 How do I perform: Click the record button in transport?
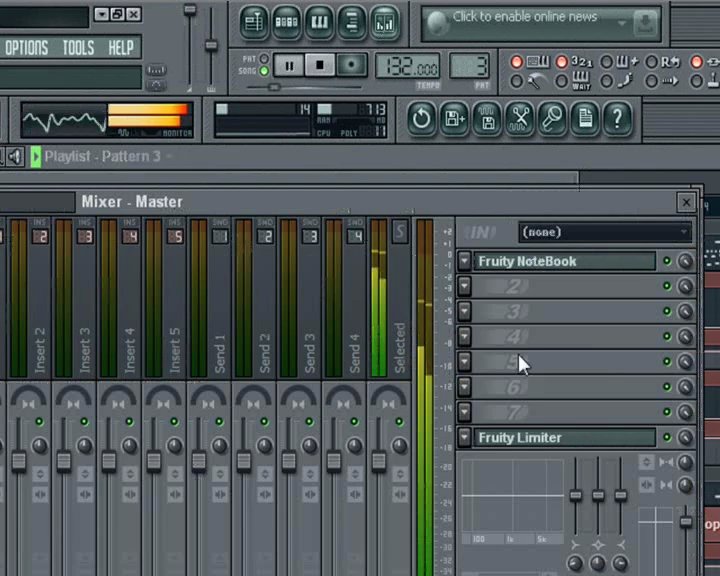pyautogui.click(x=351, y=65)
